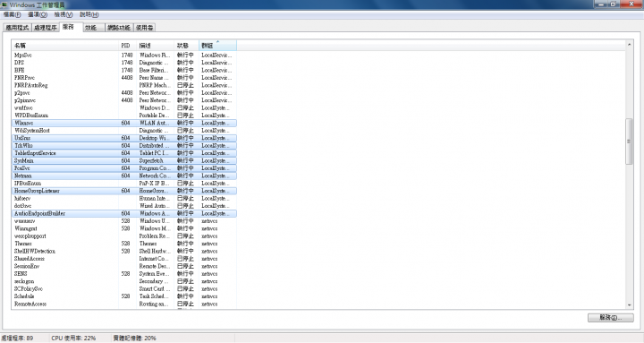Select the AudioEndpointBuilder service row
Screen dimensions: 644x343
pos(124,213)
